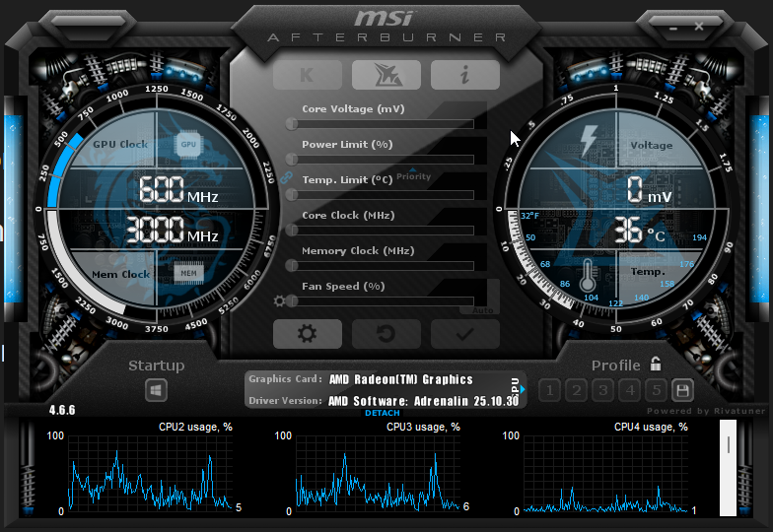The height and width of the screenshot is (532, 773).
Task: Click the version number 4.6.6
Action: click(x=62, y=410)
